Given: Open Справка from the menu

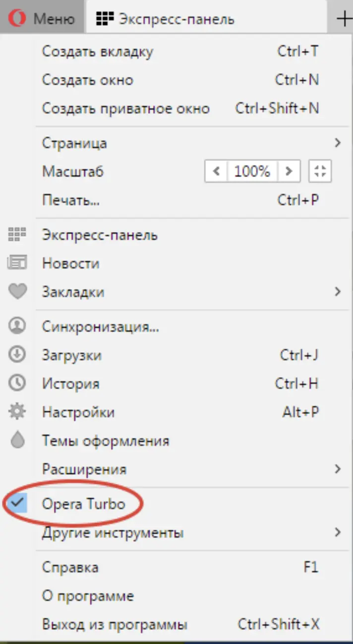Looking at the screenshot, I should tap(69, 567).
